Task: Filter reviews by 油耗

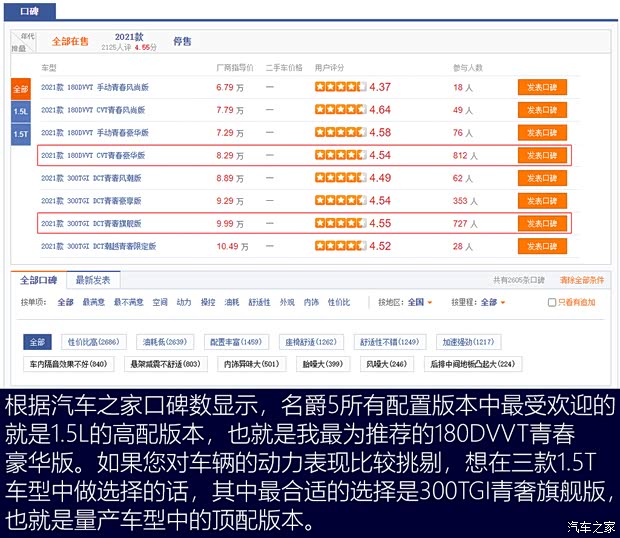Action: point(232,302)
